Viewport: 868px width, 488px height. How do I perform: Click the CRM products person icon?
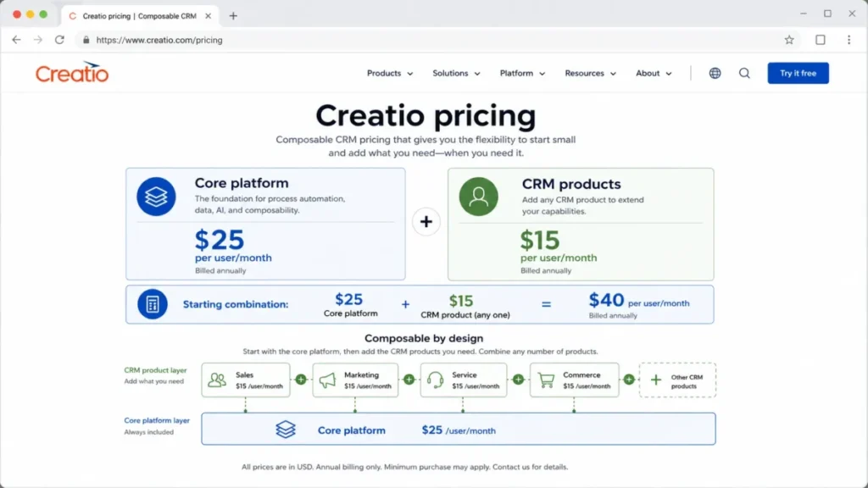pos(478,197)
